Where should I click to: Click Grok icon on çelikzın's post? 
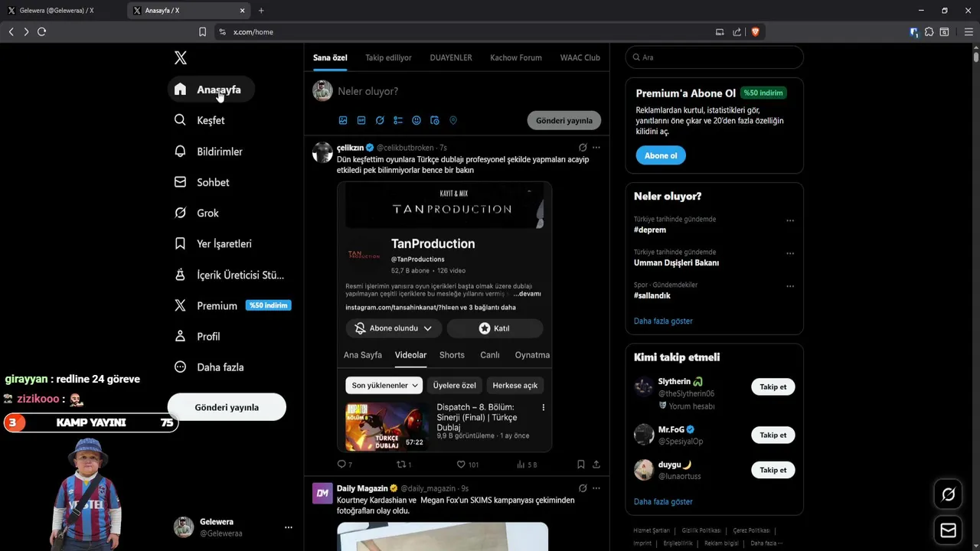(x=583, y=147)
